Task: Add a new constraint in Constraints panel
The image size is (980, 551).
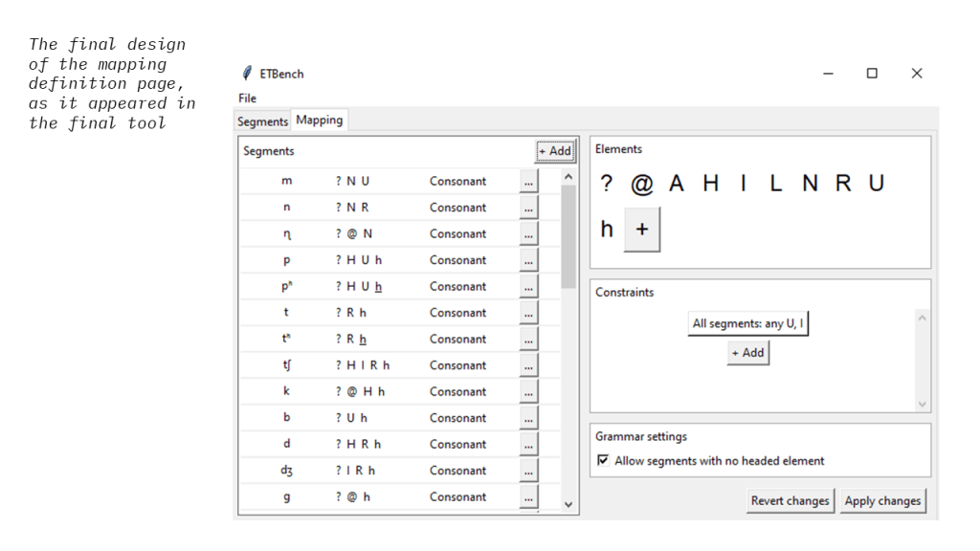Action: (x=747, y=353)
